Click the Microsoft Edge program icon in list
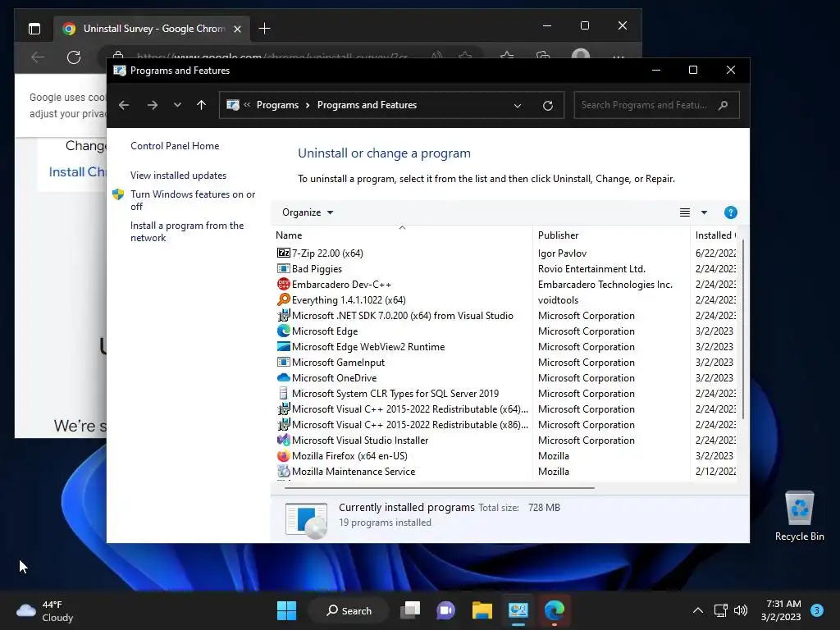This screenshot has height=630, width=840. click(283, 331)
